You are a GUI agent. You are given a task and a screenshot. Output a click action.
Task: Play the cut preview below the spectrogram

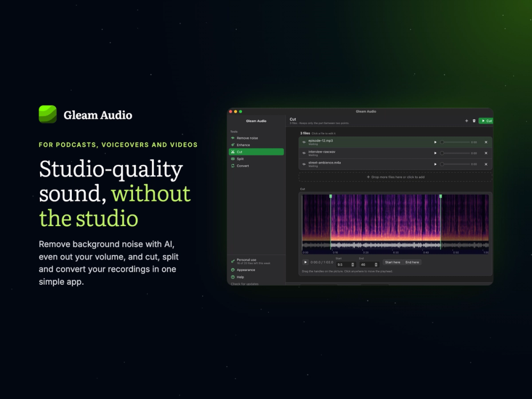[305, 262]
